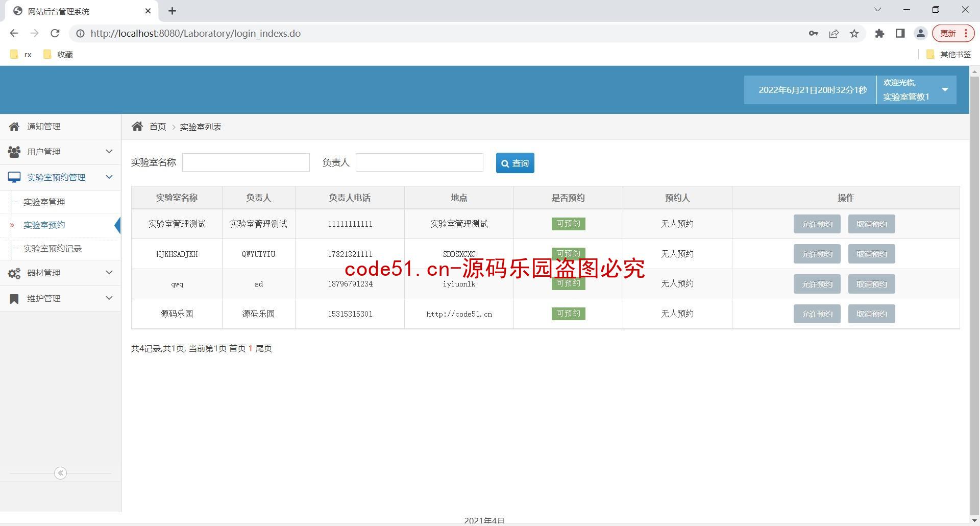Click the 维护管理 bookmark icon
This screenshot has width=980, height=526.
[x=14, y=299]
